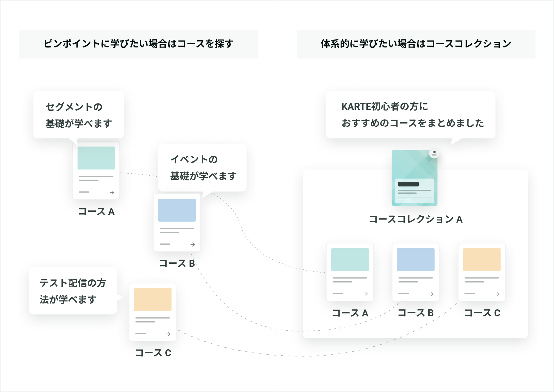
Task: Select the blue thumbnail of left コース B card
Action: coord(177,210)
